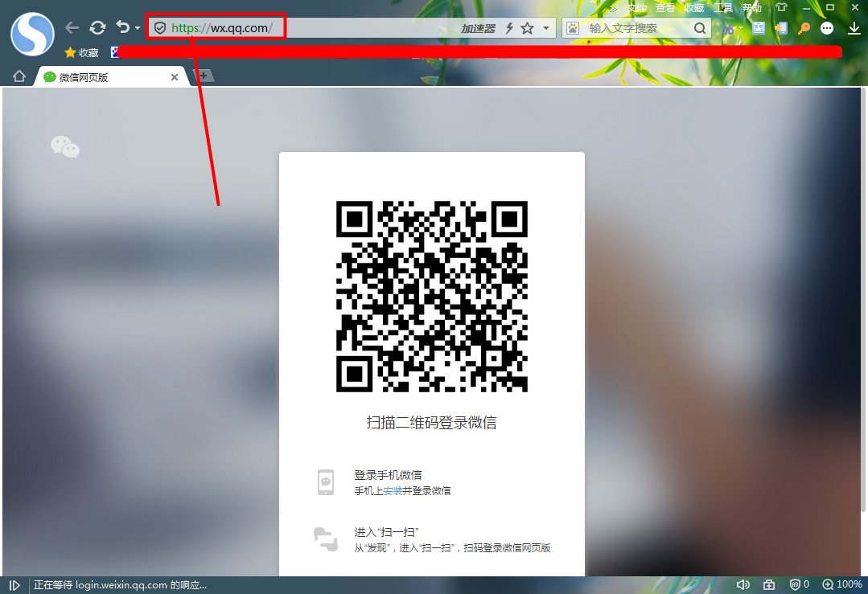Open the ad blocker counter showing 0
This screenshot has height=594, width=868.
(800, 584)
